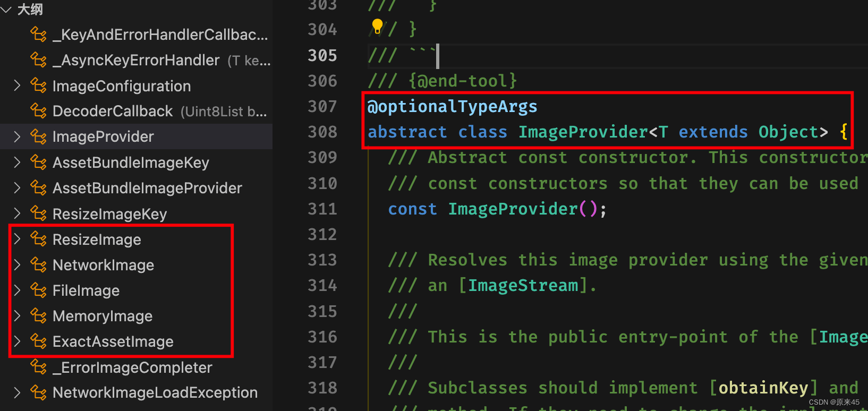Select the ResizeImage label in outline

(97, 239)
